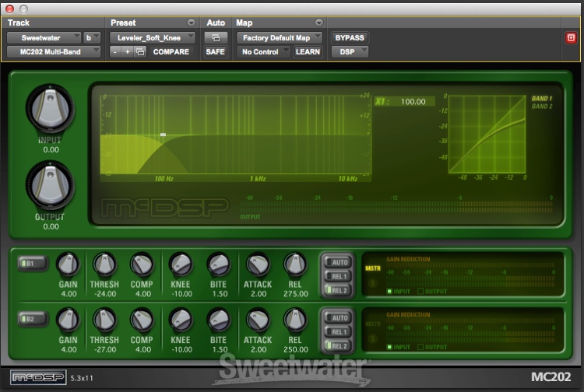Click the Band 1 REL value 275.00
This screenshot has width=584, height=392.
click(x=296, y=294)
